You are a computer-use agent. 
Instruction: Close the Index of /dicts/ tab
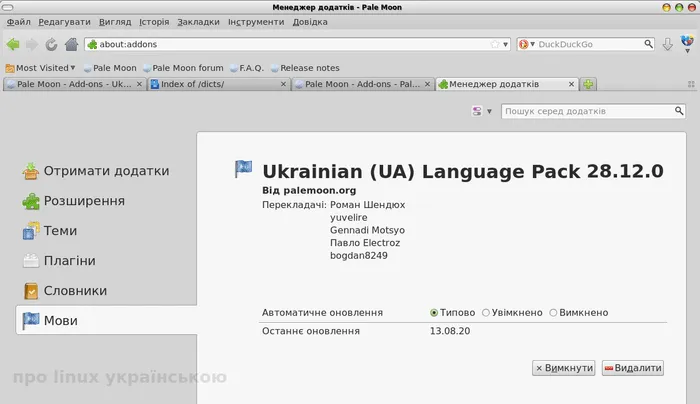click(x=283, y=84)
